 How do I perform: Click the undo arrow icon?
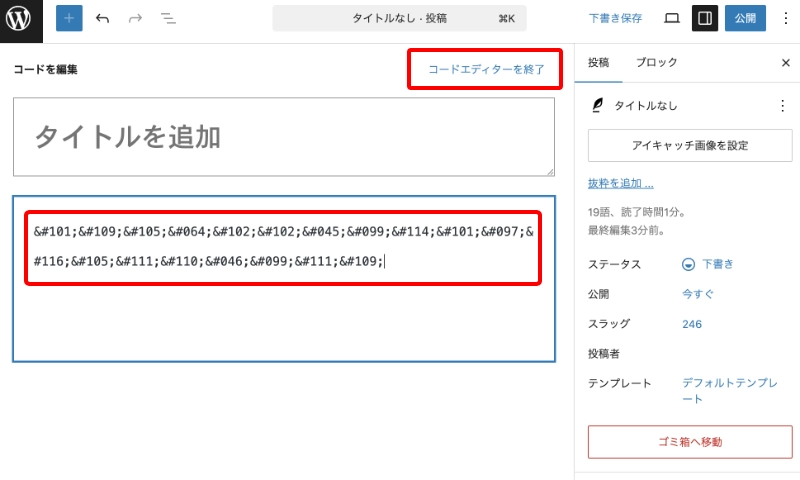click(102, 19)
